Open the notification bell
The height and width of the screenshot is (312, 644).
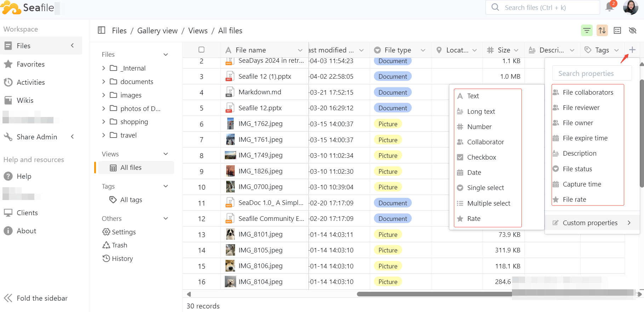point(610,7)
